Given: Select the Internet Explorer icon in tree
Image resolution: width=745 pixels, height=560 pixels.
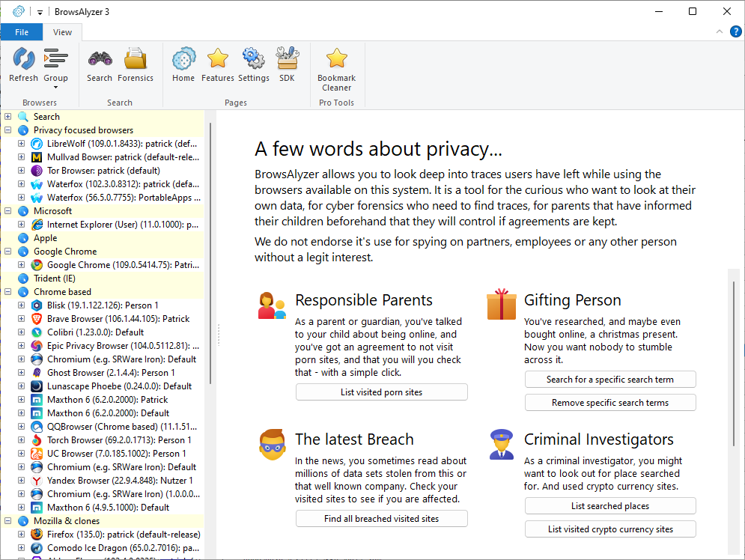Looking at the screenshot, I should (x=37, y=224).
